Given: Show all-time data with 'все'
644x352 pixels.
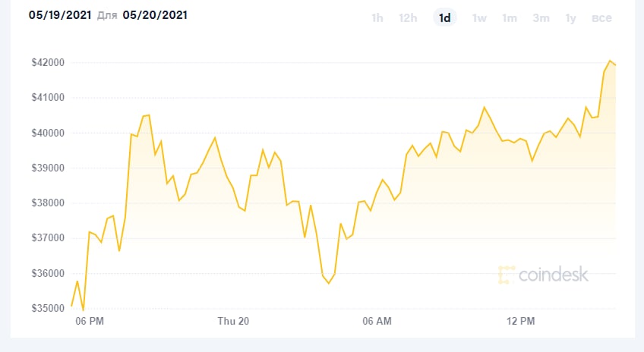Looking at the screenshot, I should (x=601, y=18).
